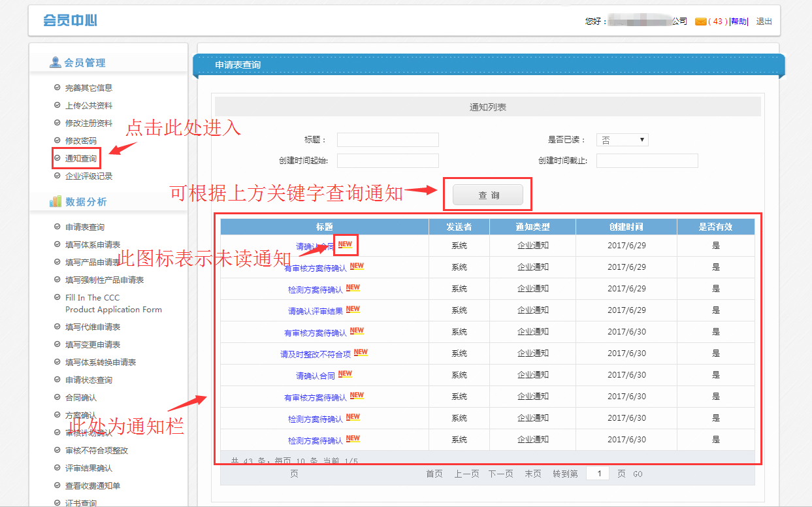Viewport: 812px width, 507px height.
Task: Click the 创建时间起始 date field
Action: [x=387, y=161]
